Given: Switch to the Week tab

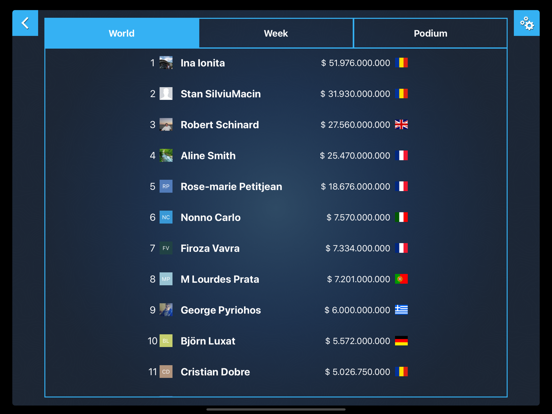Looking at the screenshot, I should [276, 33].
